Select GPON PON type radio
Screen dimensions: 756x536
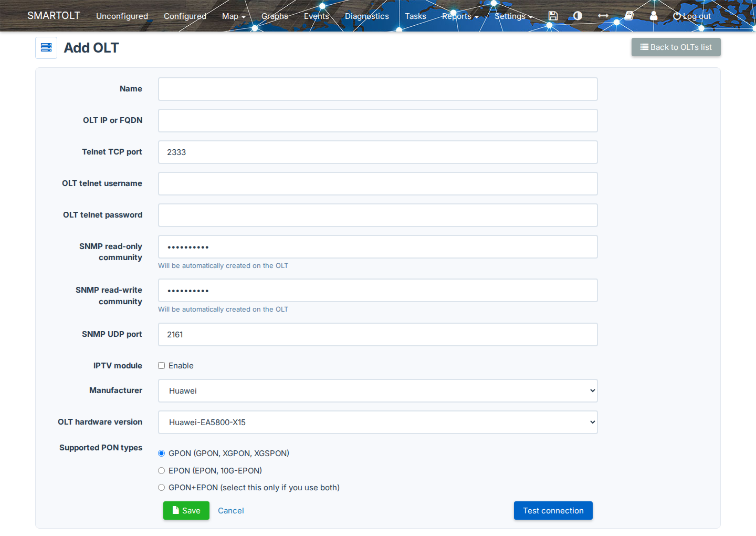(x=162, y=453)
